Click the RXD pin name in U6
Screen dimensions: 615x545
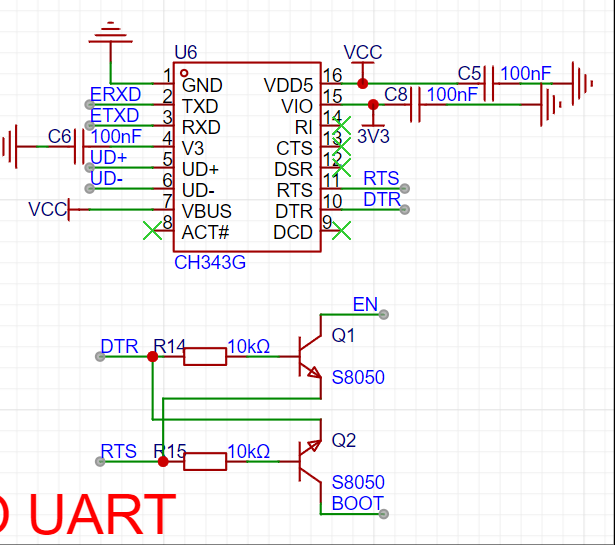pyautogui.click(x=201, y=128)
